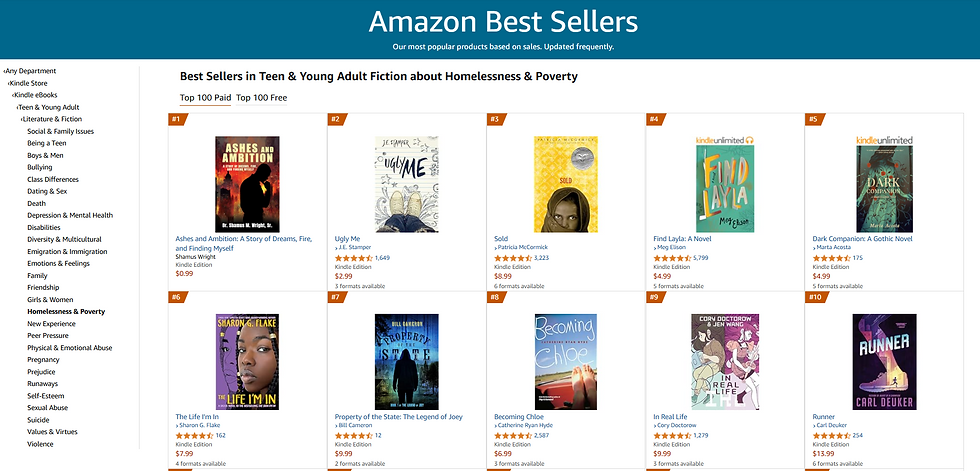The width and height of the screenshot is (980, 471).
Task: Click the #1 rank badge
Action: click(x=176, y=120)
